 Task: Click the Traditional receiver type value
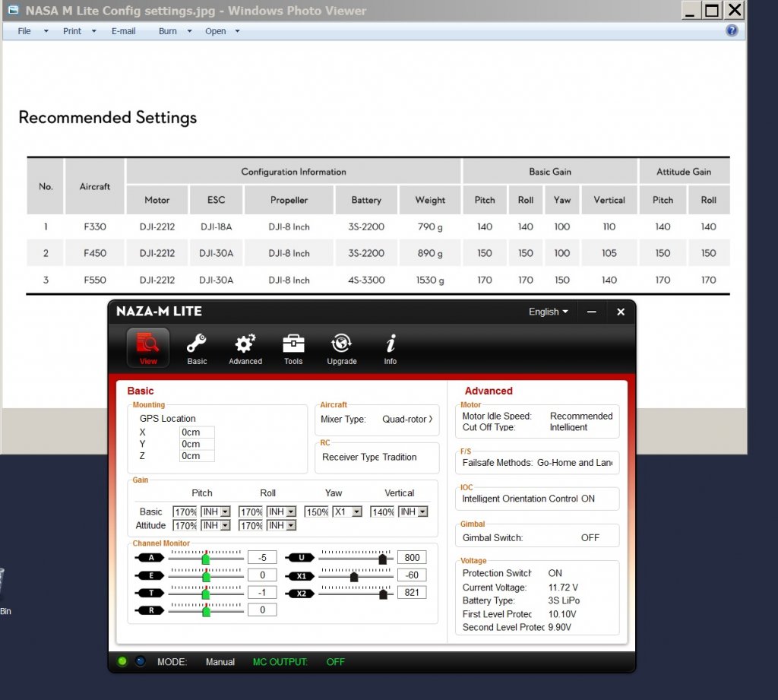coord(400,457)
